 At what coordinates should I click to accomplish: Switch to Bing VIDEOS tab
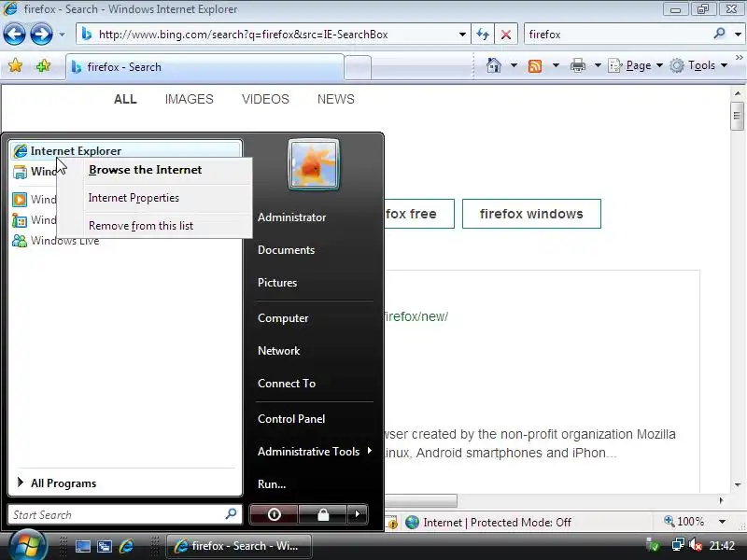point(265,99)
